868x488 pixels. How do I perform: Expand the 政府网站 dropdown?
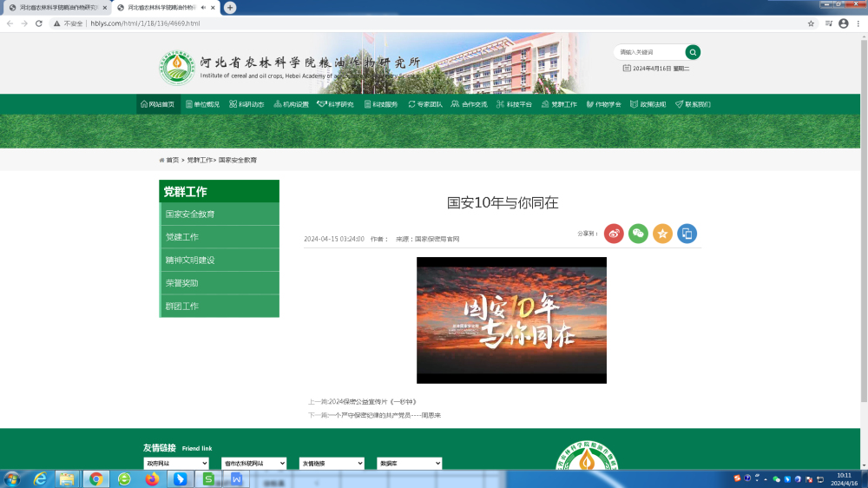[176, 464]
